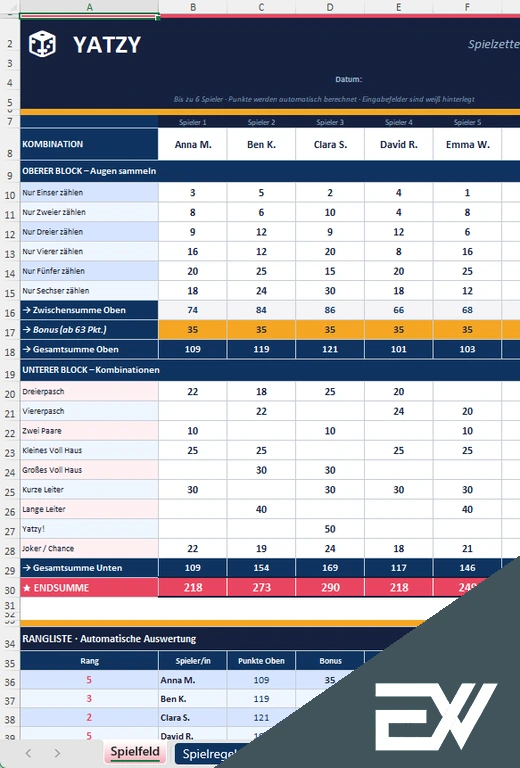This screenshot has width=520, height=768.
Task: Select column B header
Action: [193, 7]
